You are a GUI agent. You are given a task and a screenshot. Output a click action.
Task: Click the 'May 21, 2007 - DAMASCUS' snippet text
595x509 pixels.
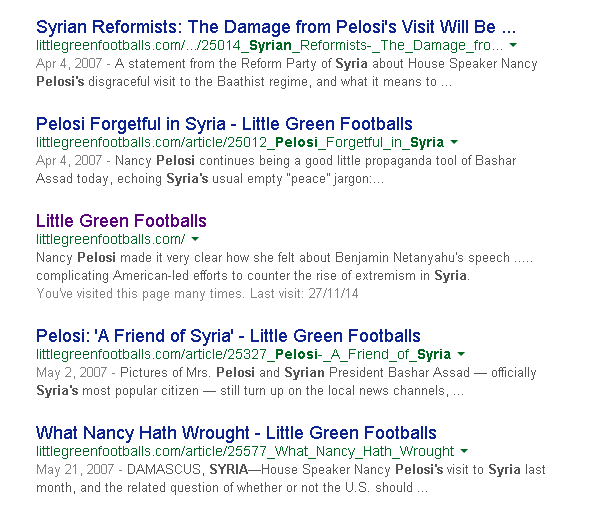click(x=291, y=479)
